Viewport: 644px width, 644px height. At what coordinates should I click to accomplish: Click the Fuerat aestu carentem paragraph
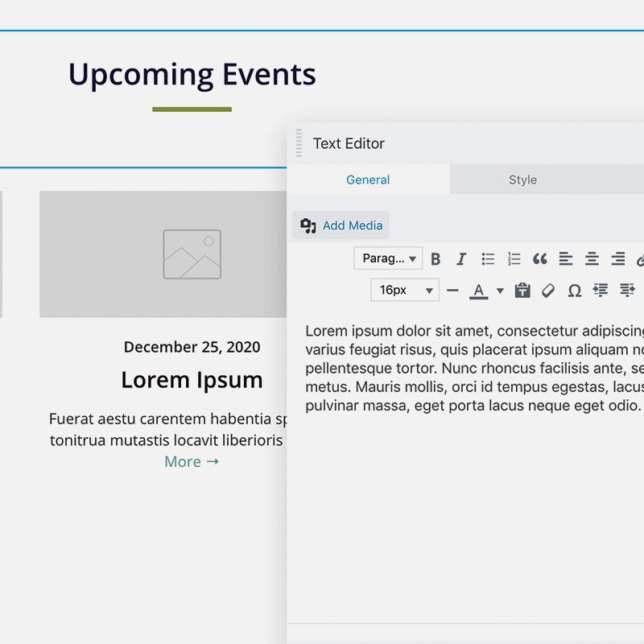click(x=167, y=429)
